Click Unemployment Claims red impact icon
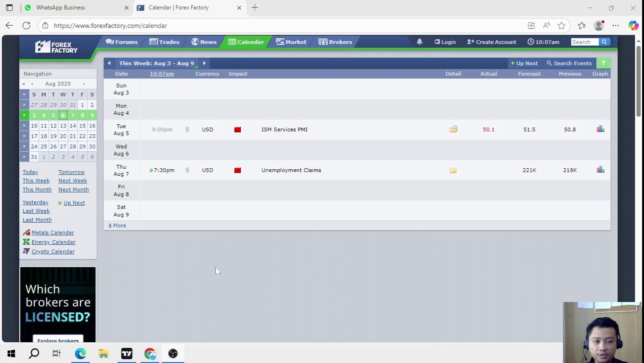Screen dimensions: 644x363 click(x=237, y=170)
